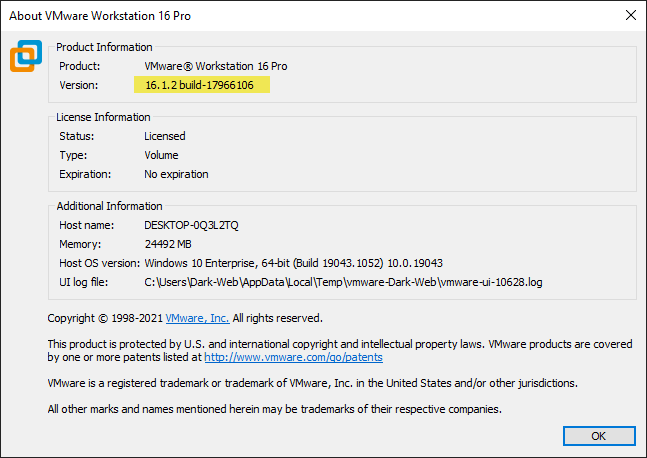
Task: Click the 'No expiration' value
Action: point(176,174)
